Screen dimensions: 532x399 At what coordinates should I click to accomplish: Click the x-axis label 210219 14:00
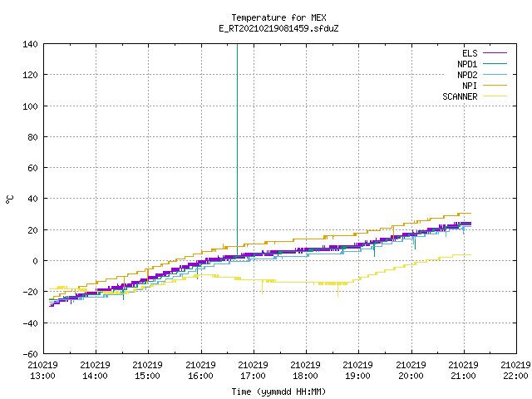click(x=96, y=371)
